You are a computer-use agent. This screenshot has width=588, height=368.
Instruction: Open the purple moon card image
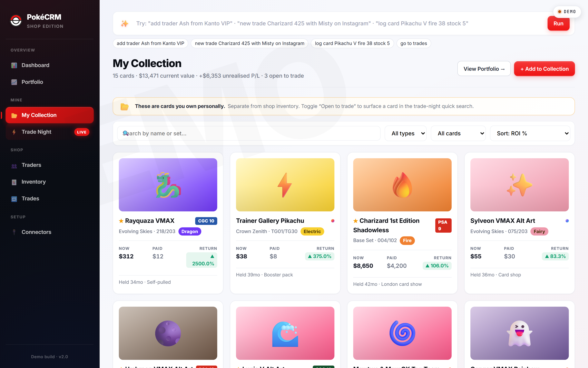[168, 333]
